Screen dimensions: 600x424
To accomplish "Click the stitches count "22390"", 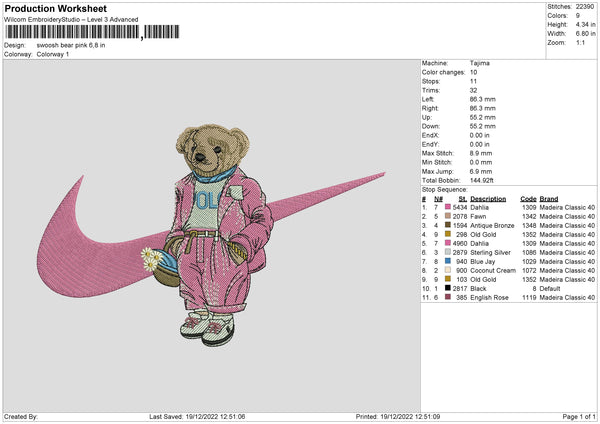I will pos(585,7).
